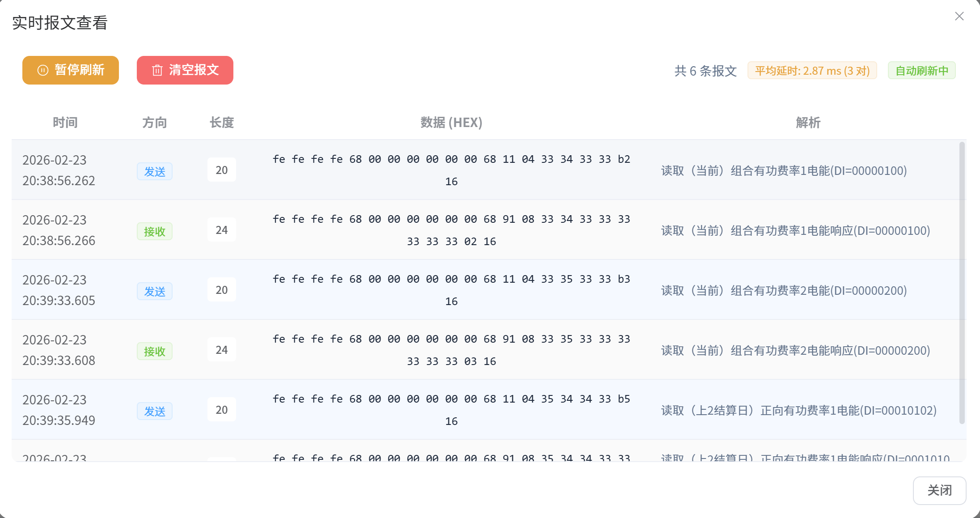This screenshot has width=980, height=518.
Task: Click the 解析 column header
Action: coord(808,123)
